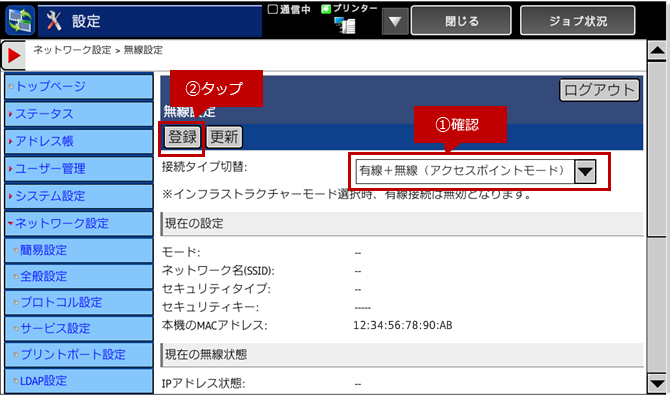Click the 現在の無線状態 section header
The height and width of the screenshot is (396, 670).
(402, 355)
